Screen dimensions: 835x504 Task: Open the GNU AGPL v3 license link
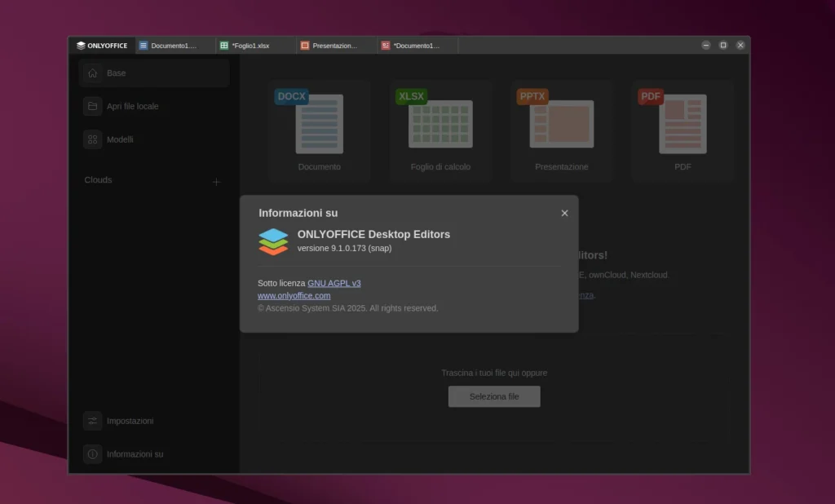[334, 283]
